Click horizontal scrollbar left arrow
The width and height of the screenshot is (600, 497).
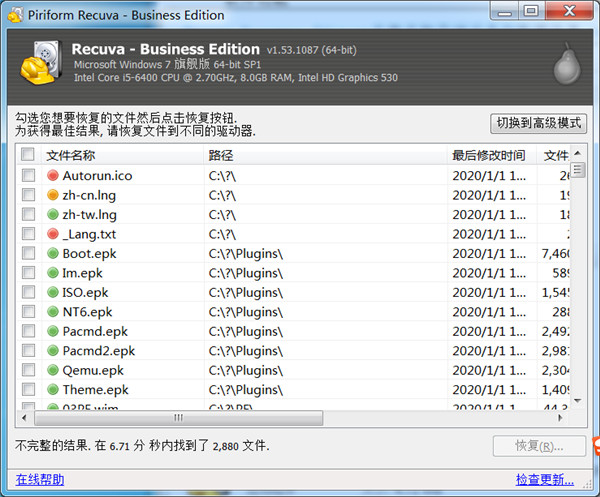[x=24, y=418]
